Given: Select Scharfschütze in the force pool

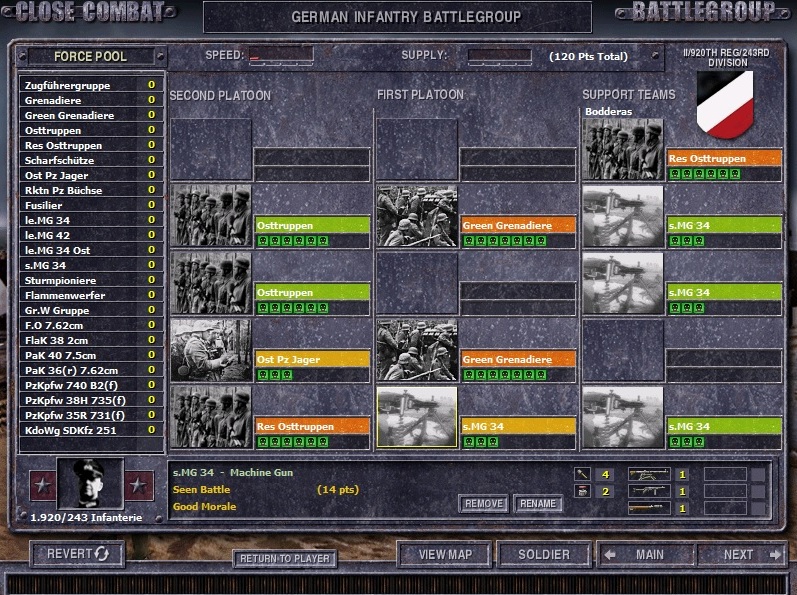Looking at the screenshot, I should coord(90,160).
